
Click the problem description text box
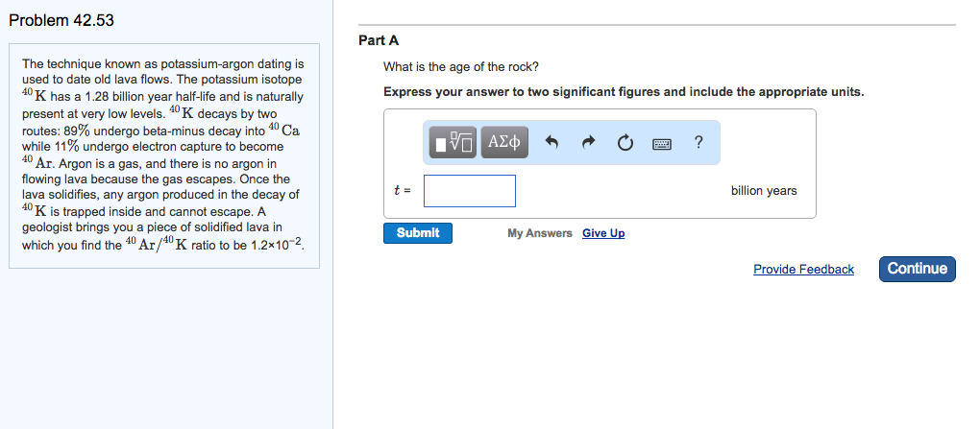[x=163, y=156]
